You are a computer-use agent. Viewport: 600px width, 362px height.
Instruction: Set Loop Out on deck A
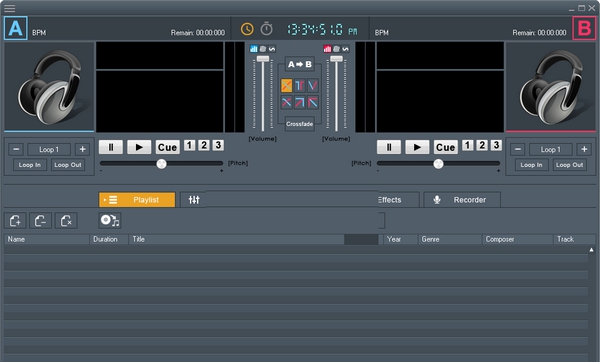click(68, 165)
